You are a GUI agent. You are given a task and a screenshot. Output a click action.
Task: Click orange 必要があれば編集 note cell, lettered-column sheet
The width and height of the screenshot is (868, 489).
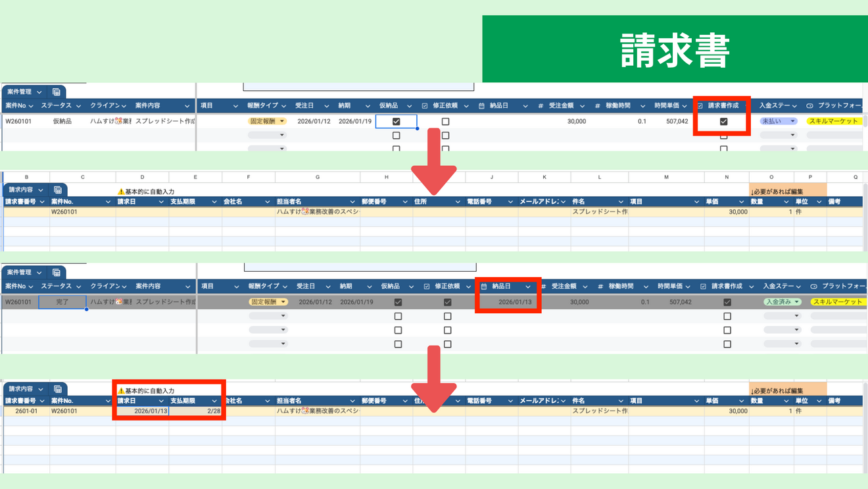point(788,190)
